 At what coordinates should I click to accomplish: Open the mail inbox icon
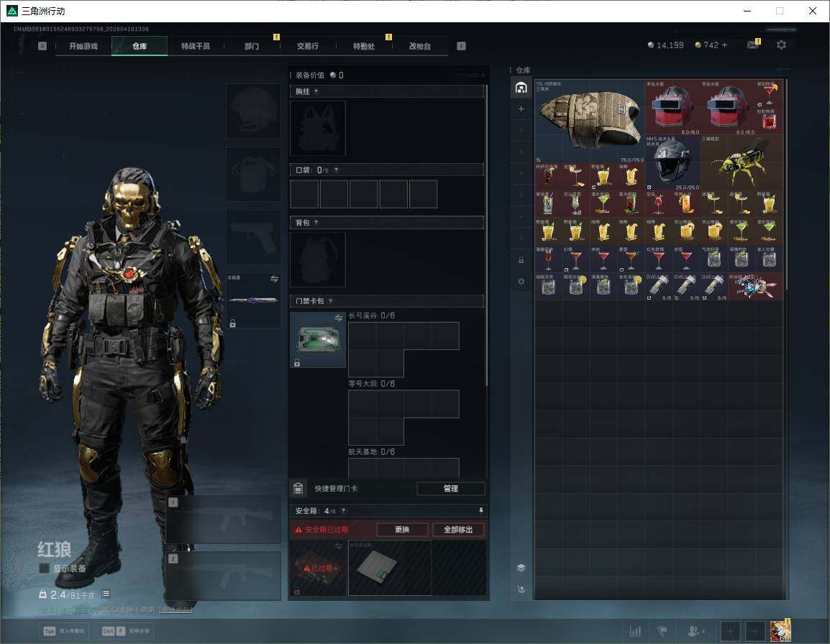click(x=753, y=45)
